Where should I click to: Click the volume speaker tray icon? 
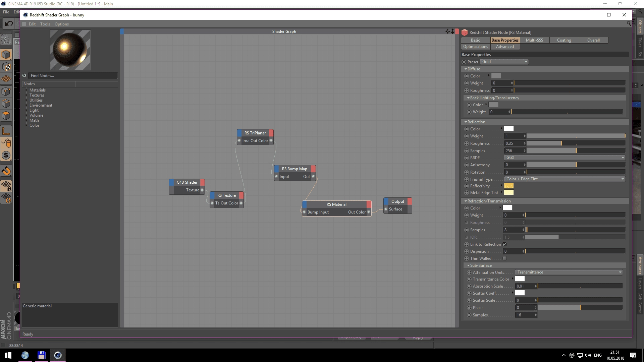588,355
